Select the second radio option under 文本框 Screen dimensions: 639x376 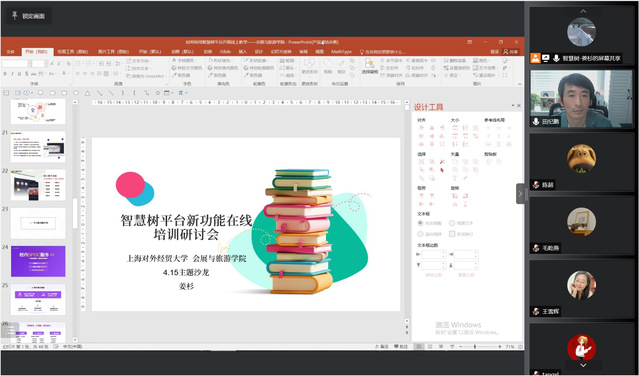coord(452,223)
